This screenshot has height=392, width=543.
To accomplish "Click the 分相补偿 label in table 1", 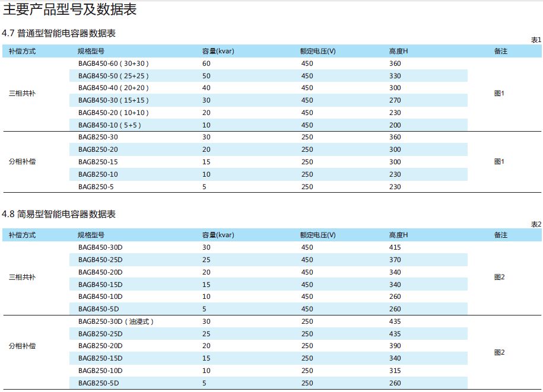I will pyautogui.click(x=22, y=161).
